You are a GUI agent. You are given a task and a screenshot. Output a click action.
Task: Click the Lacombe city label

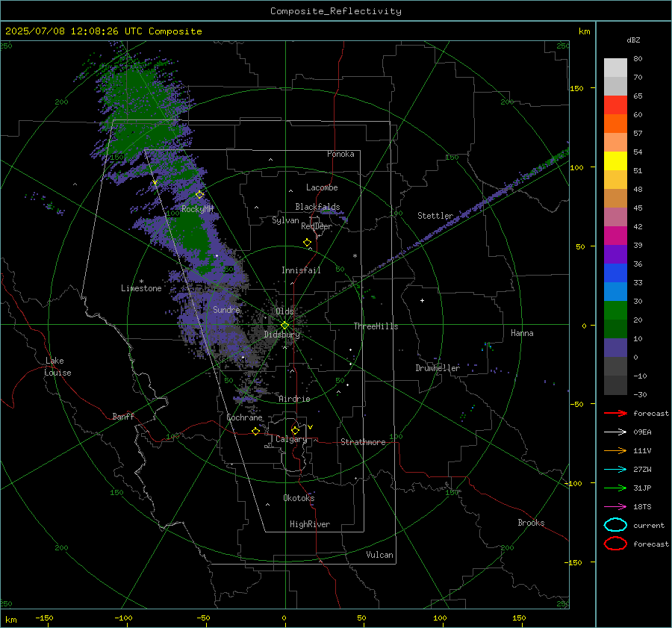[x=322, y=187]
